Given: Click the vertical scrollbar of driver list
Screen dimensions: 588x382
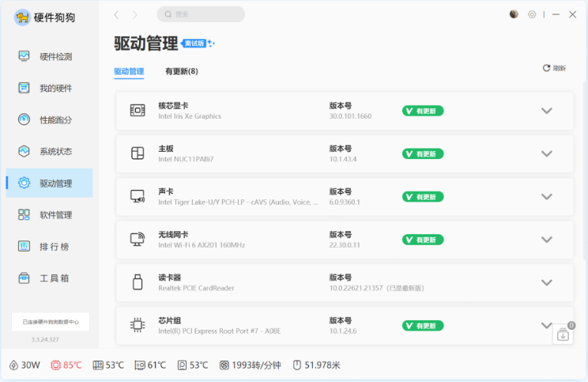Looking at the screenshot, I should (x=585, y=171).
